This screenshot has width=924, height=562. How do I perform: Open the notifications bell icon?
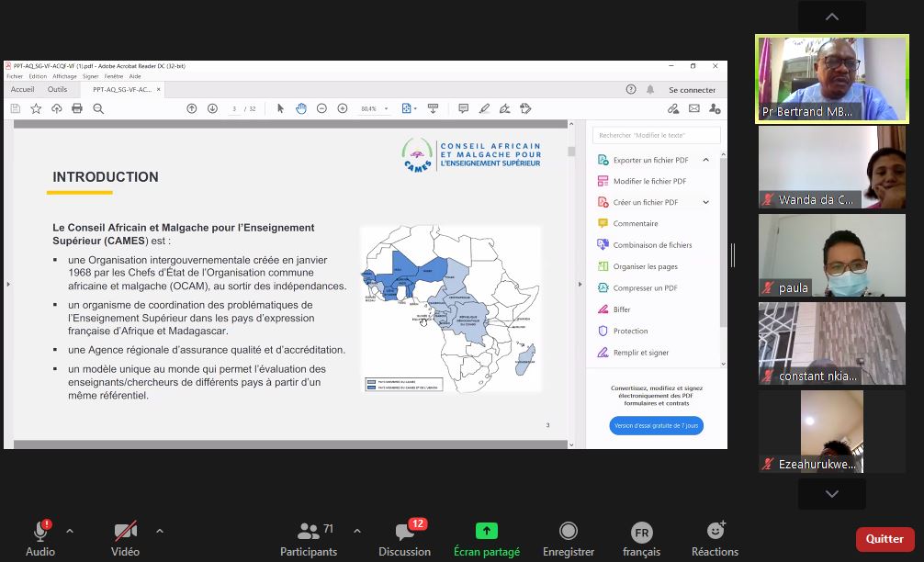click(650, 90)
